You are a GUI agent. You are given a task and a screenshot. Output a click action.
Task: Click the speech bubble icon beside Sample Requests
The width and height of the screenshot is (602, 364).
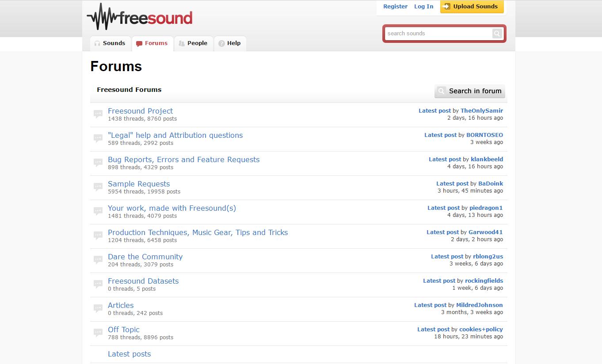tap(98, 187)
